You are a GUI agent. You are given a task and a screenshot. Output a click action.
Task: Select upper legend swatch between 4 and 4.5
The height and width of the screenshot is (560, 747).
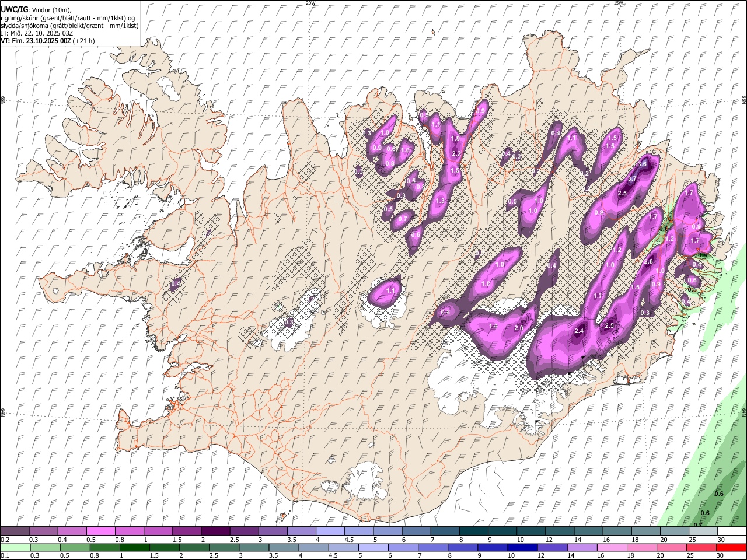tap(329, 531)
